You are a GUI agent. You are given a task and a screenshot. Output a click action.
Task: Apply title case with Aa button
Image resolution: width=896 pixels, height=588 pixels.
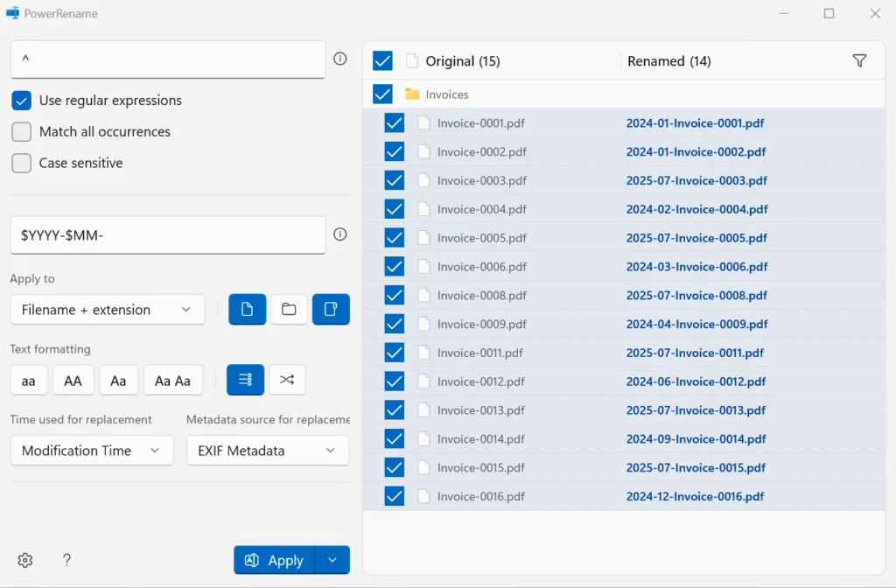coord(118,381)
